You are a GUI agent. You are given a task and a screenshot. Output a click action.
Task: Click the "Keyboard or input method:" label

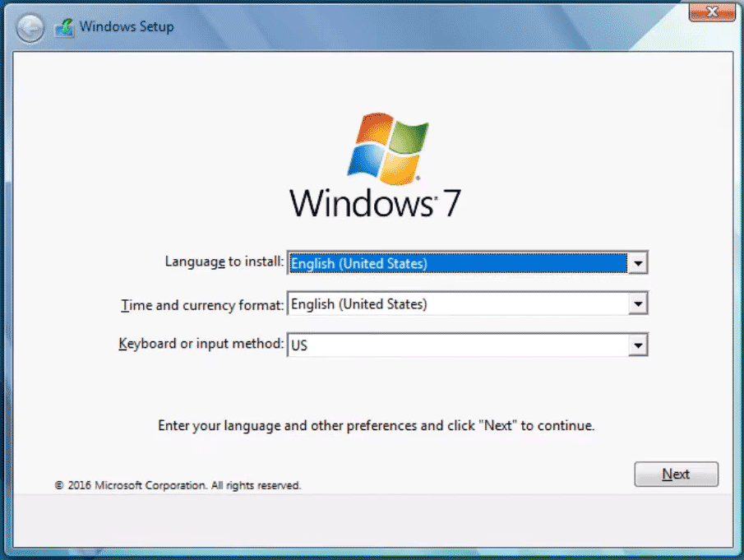(x=201, y=343)
